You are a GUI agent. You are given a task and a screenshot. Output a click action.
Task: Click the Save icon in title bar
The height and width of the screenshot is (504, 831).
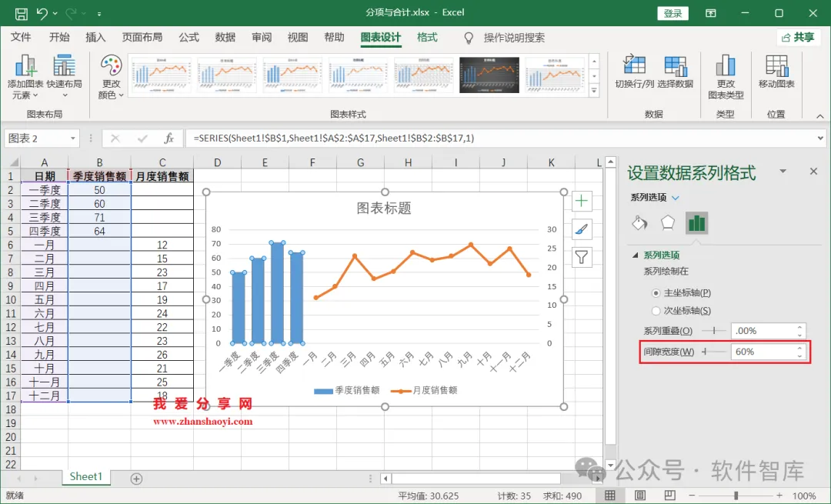point(22,13)
